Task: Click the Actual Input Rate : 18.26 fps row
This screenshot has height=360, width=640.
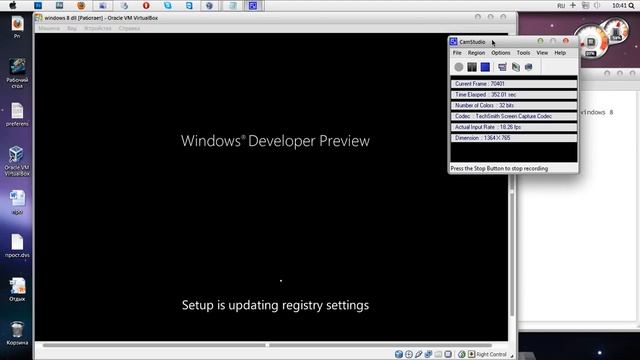Action: [x=514, y=127]
